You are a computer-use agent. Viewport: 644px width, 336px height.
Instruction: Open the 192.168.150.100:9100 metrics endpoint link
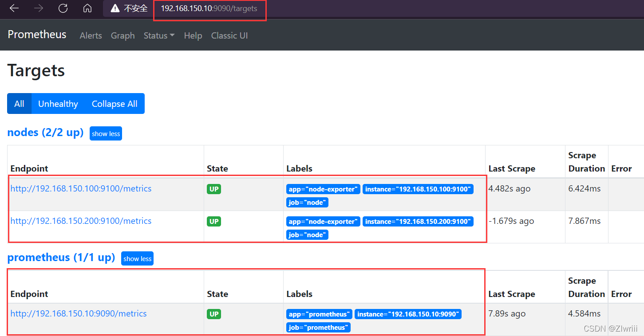point(81,188)
